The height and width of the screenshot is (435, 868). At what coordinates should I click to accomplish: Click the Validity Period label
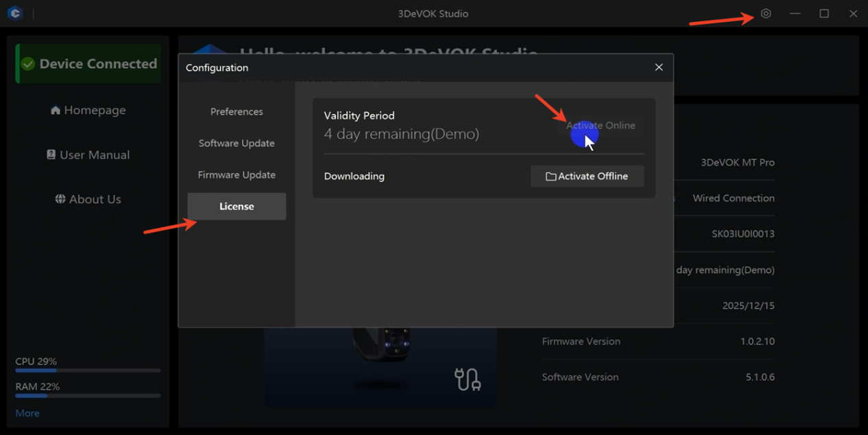coord(359,115)
